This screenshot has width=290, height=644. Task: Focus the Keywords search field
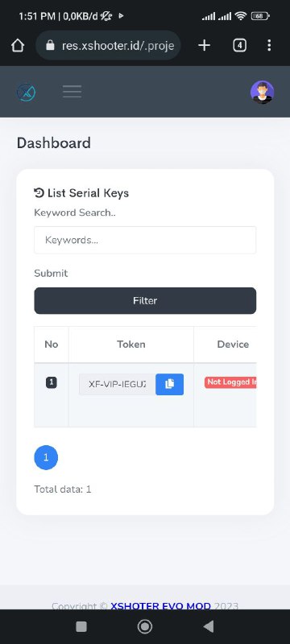pos(145,240)
